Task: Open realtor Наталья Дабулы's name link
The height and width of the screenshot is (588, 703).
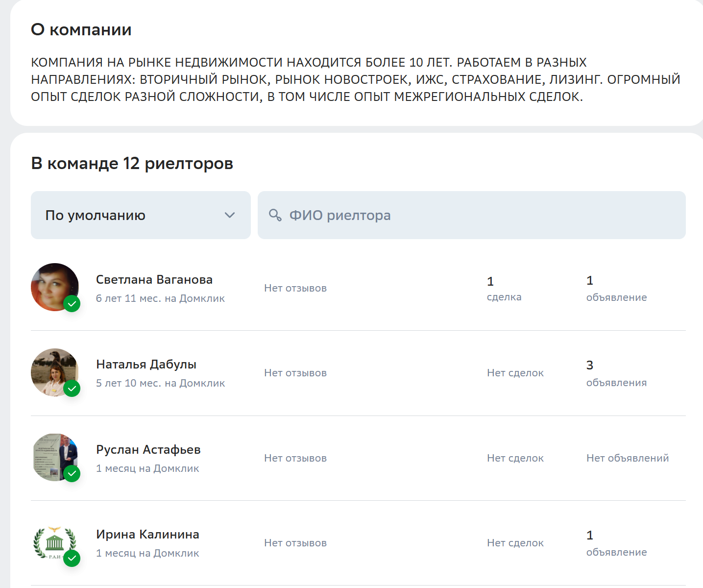Action: [x=146, y=365]
